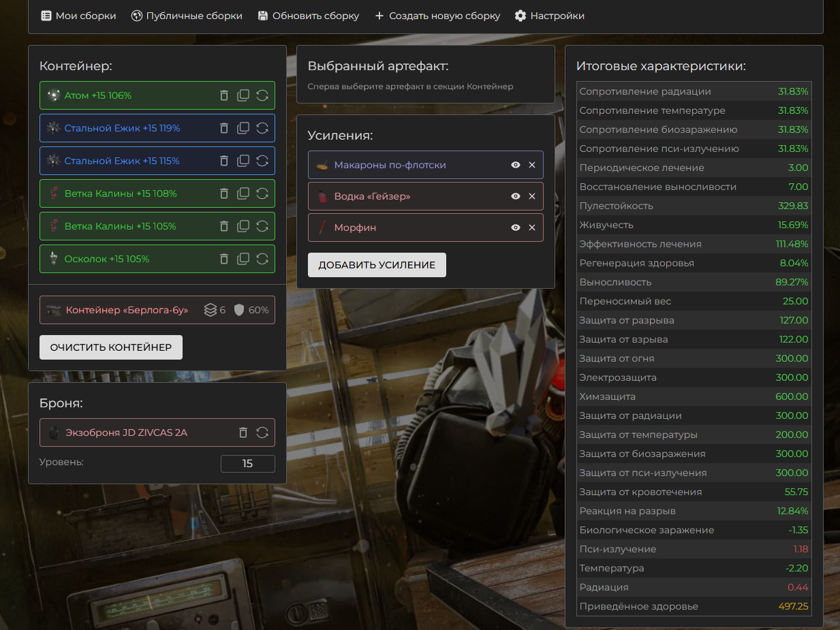Screen dimensions: 840x630
Task: Click the Химзащита value 600.00
Action: point(792,396)
